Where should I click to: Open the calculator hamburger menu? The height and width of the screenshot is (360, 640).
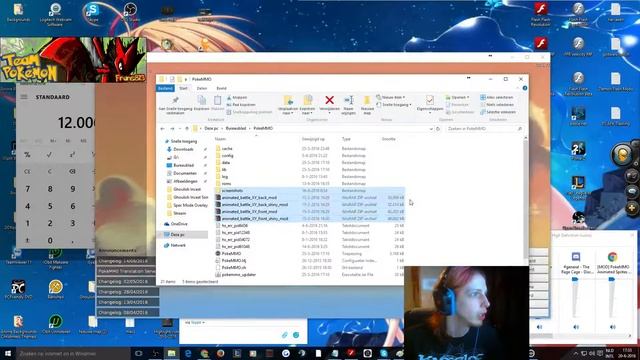[x=24, y=97]
